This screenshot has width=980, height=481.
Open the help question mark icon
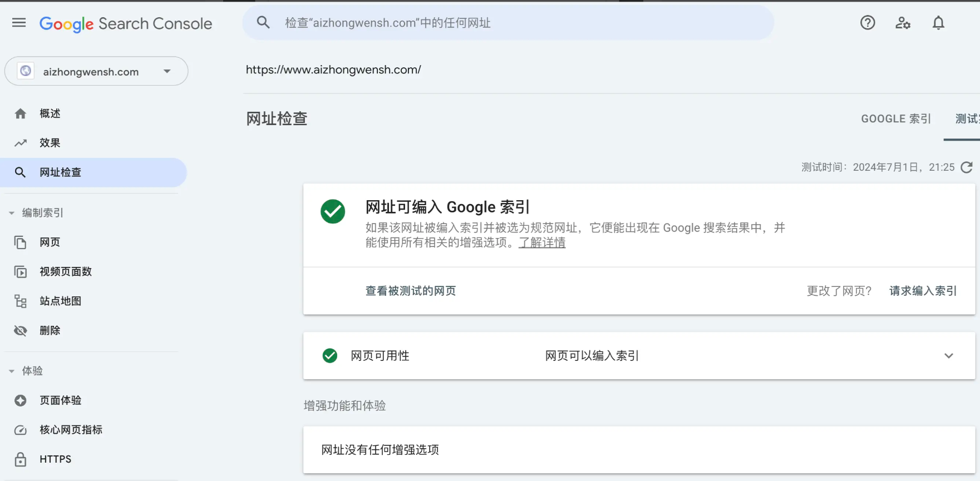coord(868,23)
